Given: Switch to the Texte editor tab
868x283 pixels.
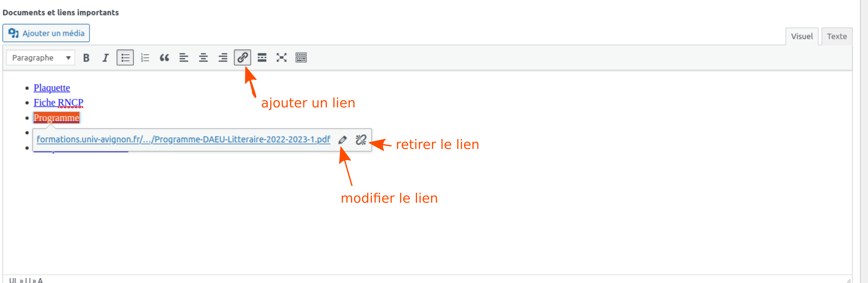Looking at the screenshot, I should pyautogui.click(x=837, y=36).
